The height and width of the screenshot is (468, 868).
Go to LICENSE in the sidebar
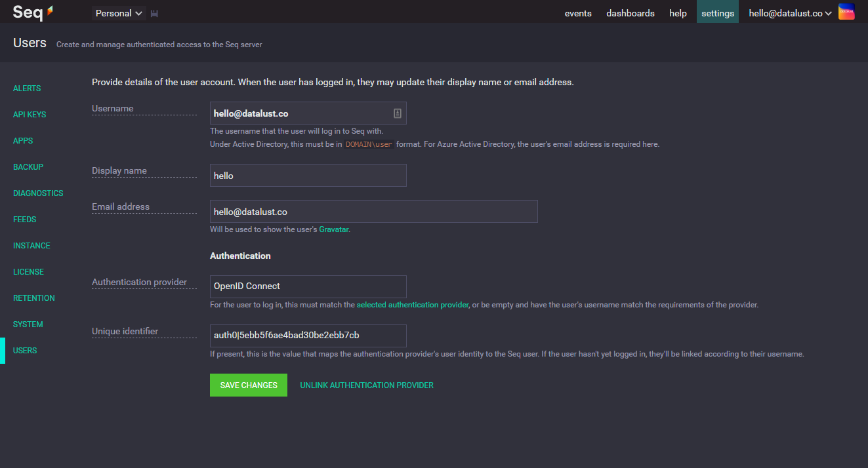click(x=28, y=272)
